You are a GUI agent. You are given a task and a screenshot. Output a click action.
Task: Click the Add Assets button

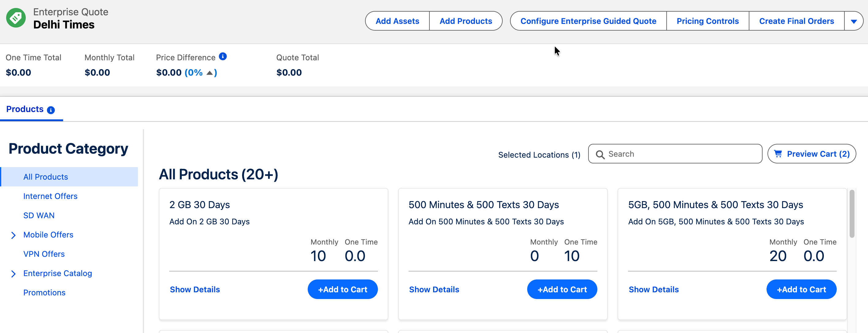(397, 21)
